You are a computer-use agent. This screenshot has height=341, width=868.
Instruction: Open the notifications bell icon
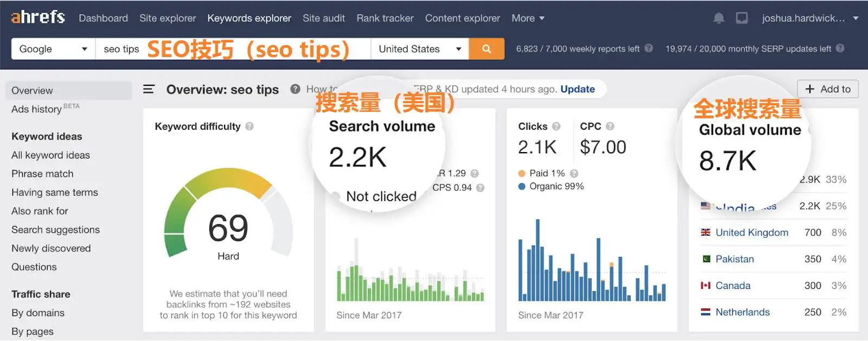pyautogui.click(x=719, y=18)
